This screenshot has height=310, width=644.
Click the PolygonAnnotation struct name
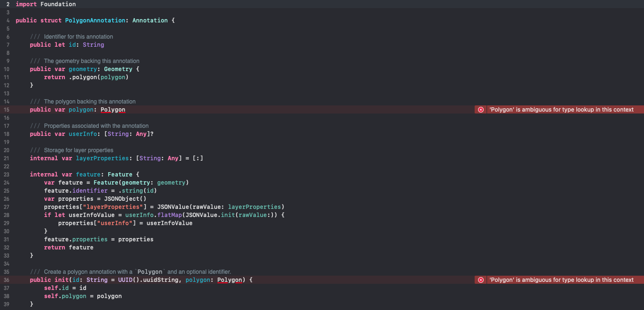coord(95,21)
